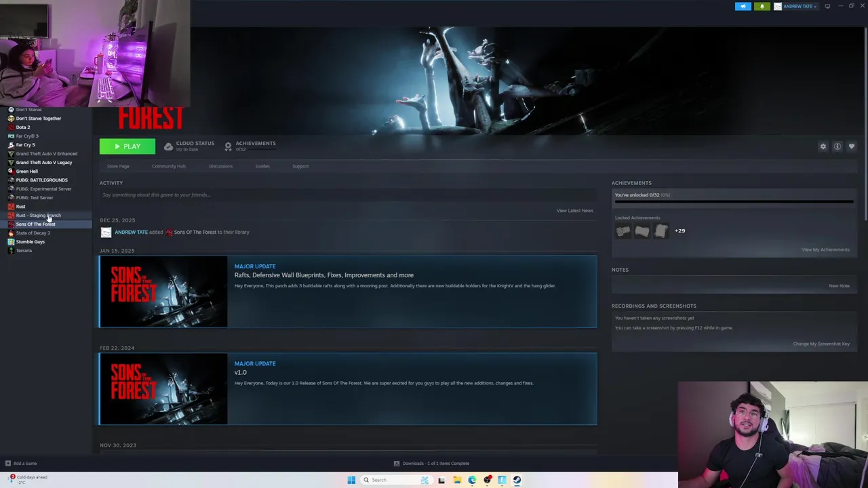This screenshot has width=868, height=488.
Task: Select PUBG: Experimental Server entry
Action: pyautogui.click(x=43, y=189)
